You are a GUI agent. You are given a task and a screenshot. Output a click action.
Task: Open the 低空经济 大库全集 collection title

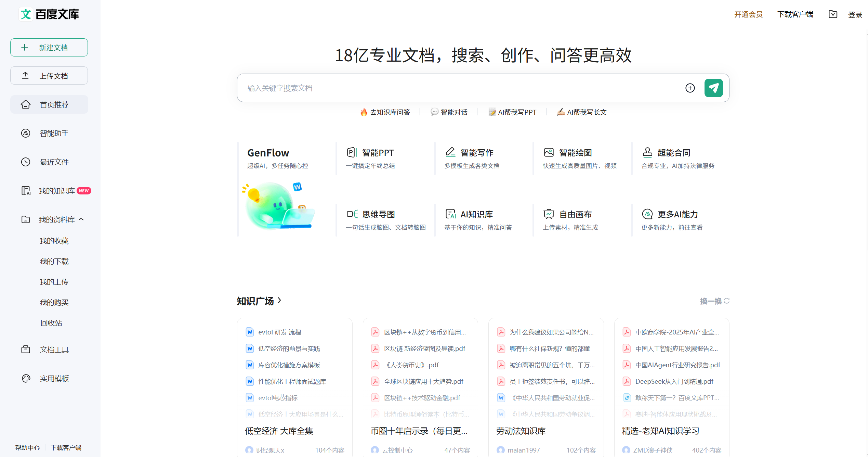[x=279, y=431]
